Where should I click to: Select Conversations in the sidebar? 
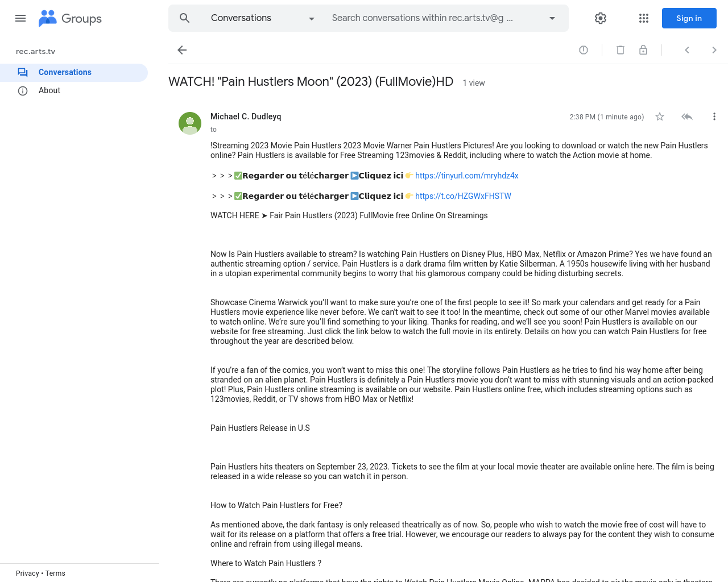tap(74, 73)
